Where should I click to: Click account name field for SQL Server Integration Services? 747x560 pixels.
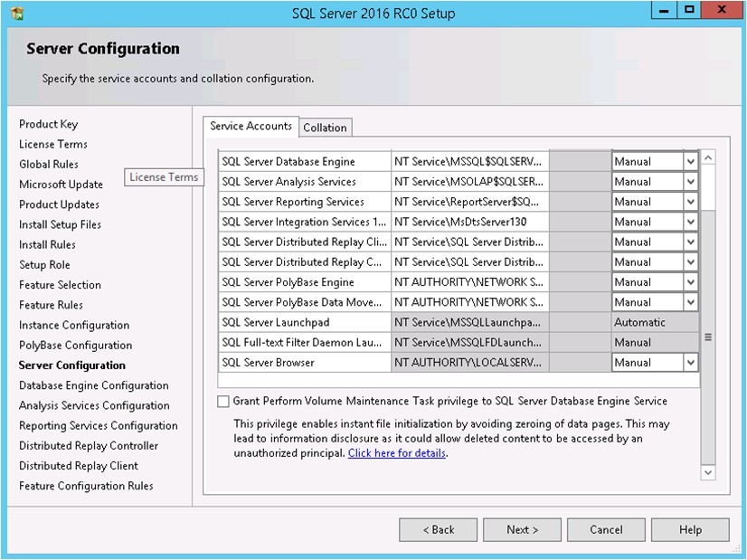[x=469, y=222]
